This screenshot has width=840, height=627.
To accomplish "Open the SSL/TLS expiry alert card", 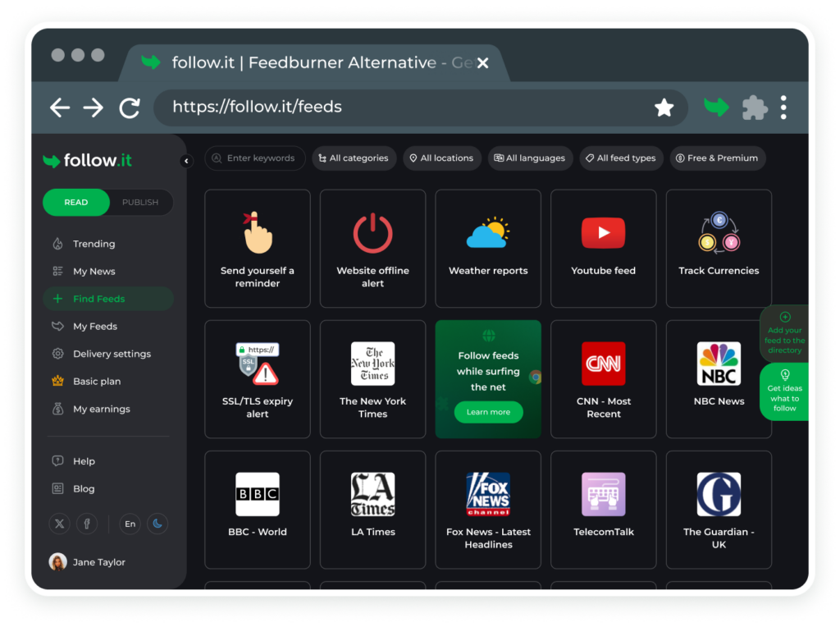I will point(258,379).
